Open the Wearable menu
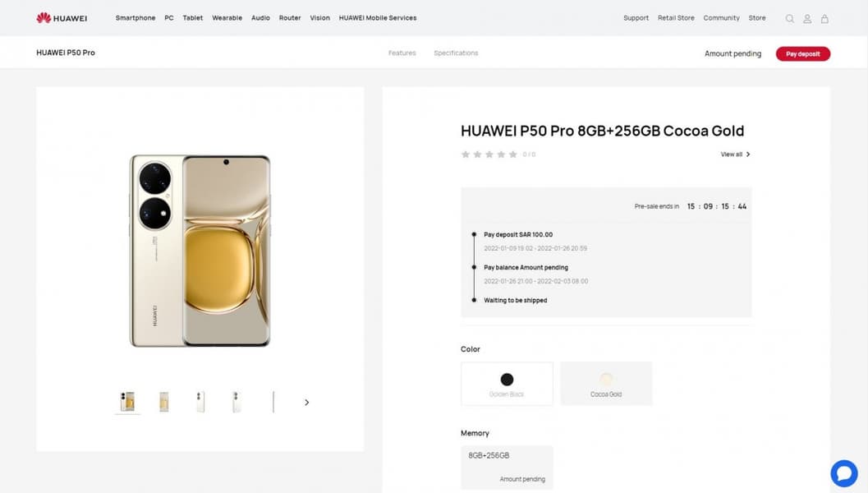Viewport: 868px width, 493px height. coord(227,18)
